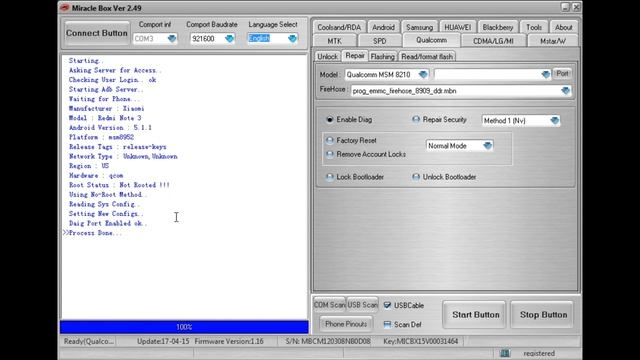Select the Blackberry tab
Screen dimensions: 640x360
tap(498, 27)
